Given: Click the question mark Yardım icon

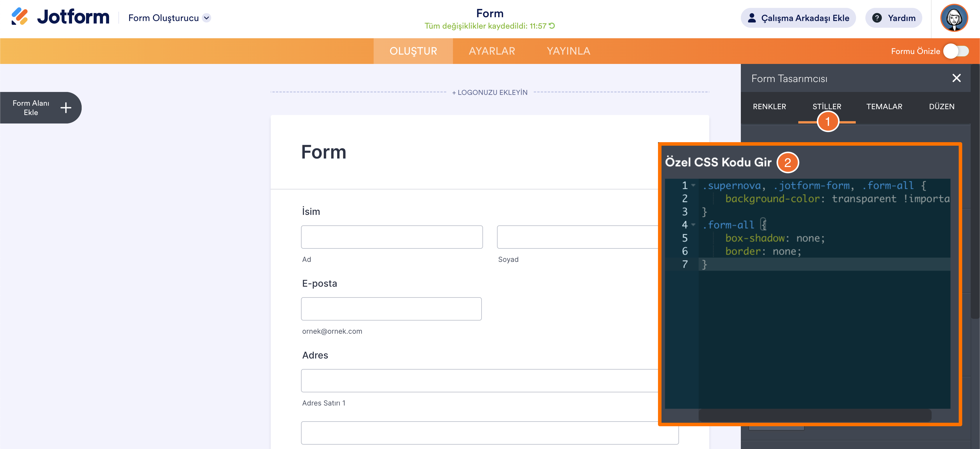Looking at the screenshot, I should click(877, 18).
